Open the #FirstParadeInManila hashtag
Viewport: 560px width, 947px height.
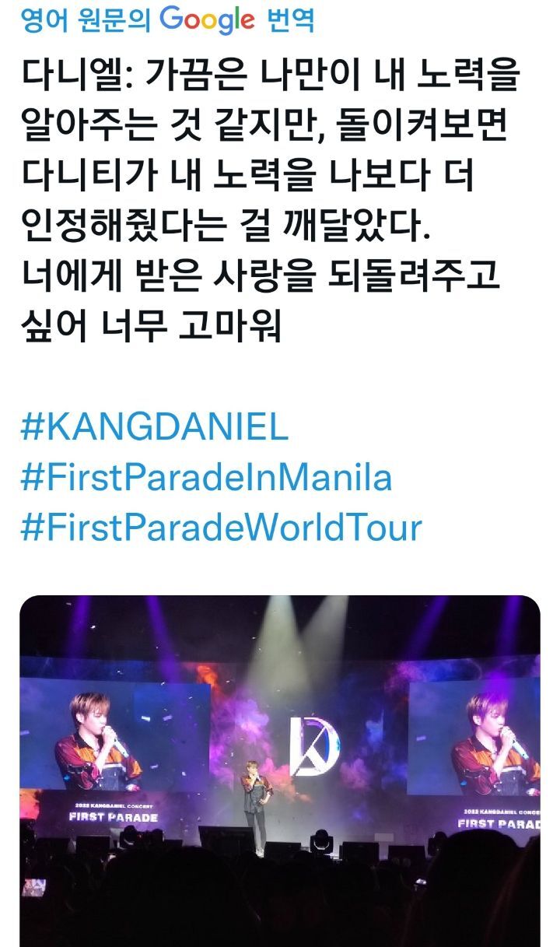pyautogui.click(x=206, y=478)
